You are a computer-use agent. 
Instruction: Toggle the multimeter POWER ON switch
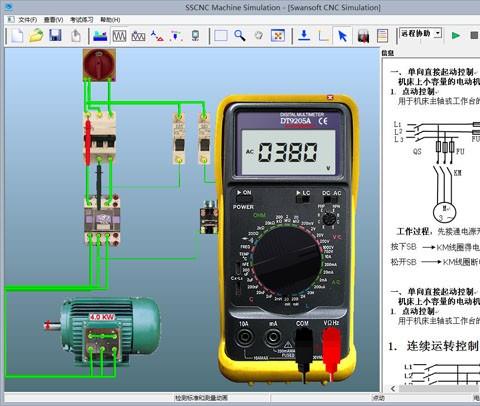(x=244, y=199)
